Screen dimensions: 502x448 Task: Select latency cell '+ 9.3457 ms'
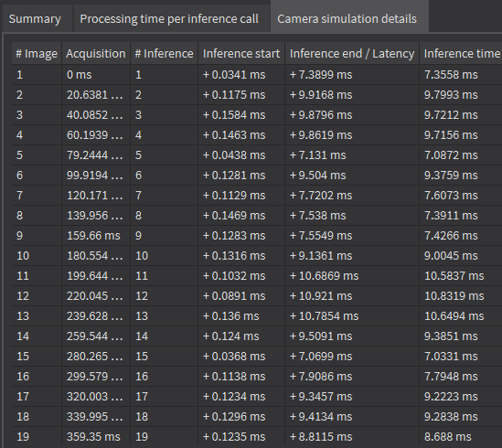[x=352, y=397]
